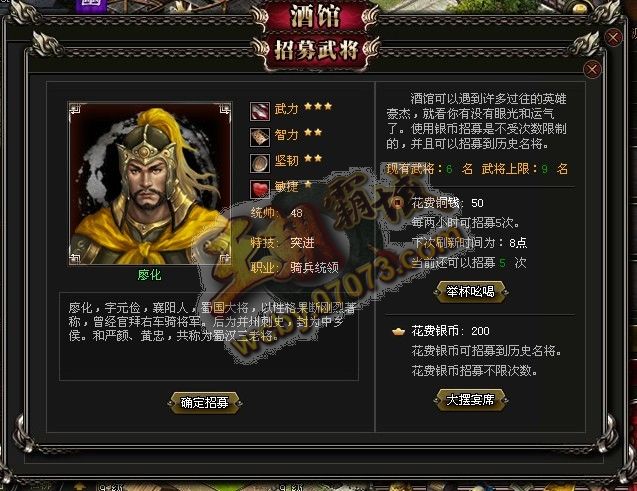
Task: Click the 招募武将 title banner
Action: click(316, 51)
